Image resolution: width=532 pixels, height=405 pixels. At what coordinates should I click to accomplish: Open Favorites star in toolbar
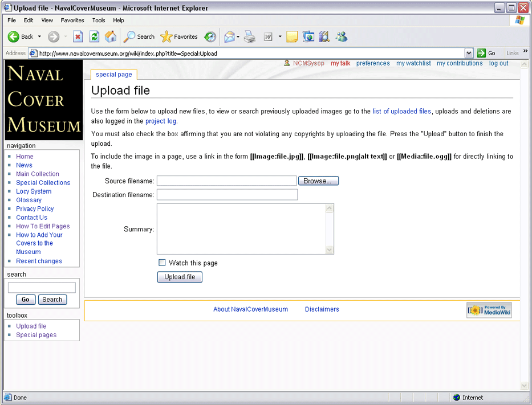pos(166,37)
